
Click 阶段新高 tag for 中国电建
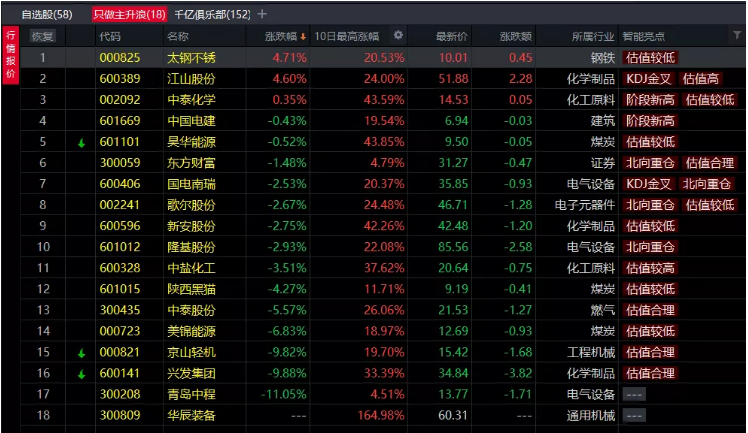(x=648, y=121)
